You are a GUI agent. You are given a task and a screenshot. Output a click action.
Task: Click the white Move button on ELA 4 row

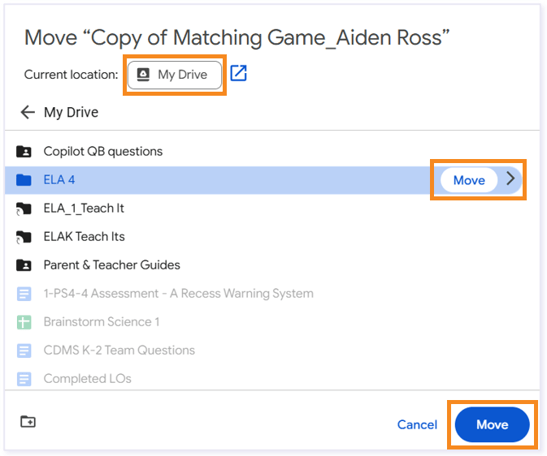pos(469,180)
